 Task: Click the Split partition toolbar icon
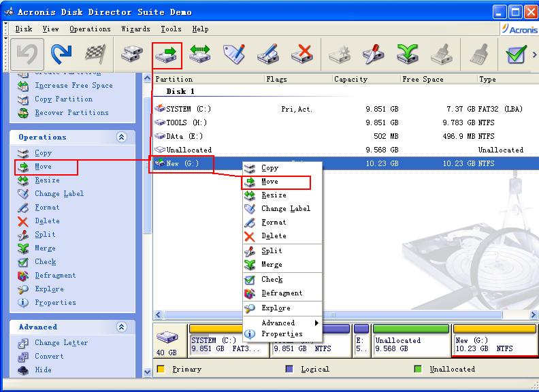click(x=374, y=54)
